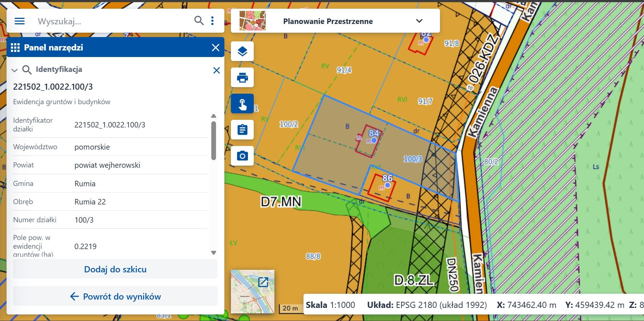The width and height of the screenshot is (644, 321).
Task: Open the three-dot more options menu
Action: [212, 21]
